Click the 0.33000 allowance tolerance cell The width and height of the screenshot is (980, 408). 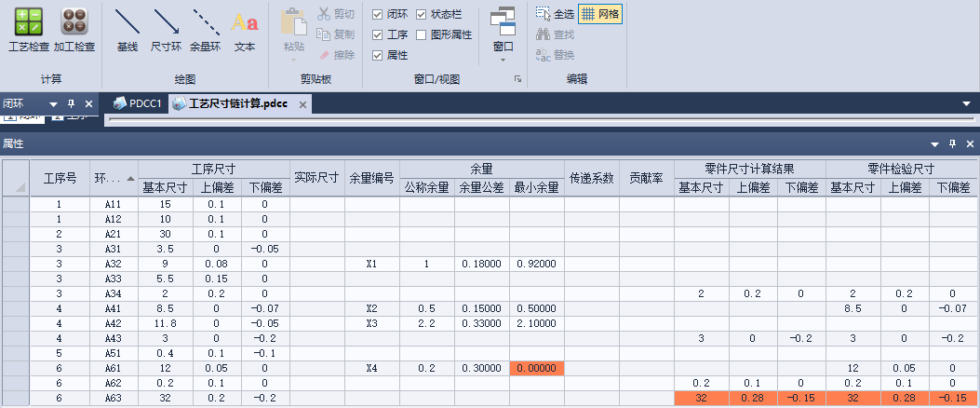[482, 323]
